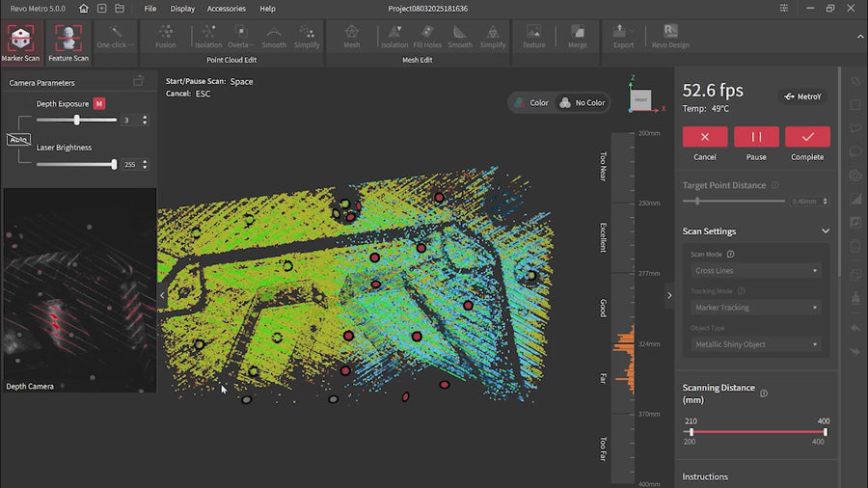
Task: Open the Object Type dropdown
Action: (756, 344)
